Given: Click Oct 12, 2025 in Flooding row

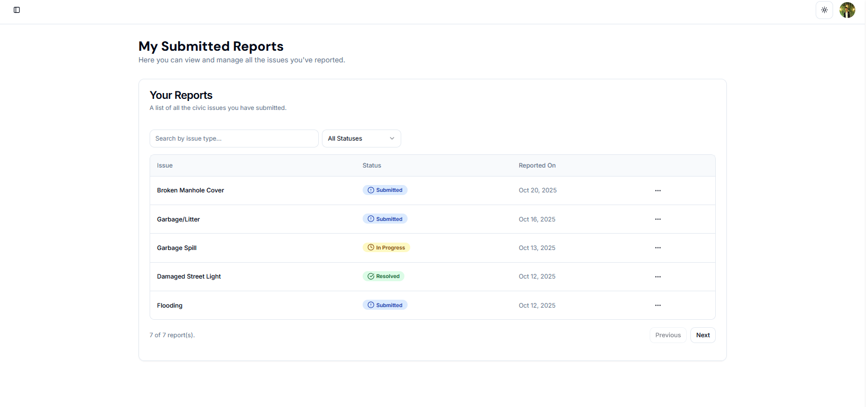Looking at the screenshot, I should (537, 306).
